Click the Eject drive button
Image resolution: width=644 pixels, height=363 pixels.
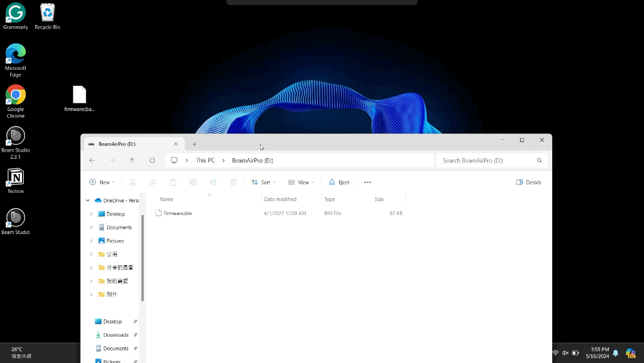tap(339, 182)
